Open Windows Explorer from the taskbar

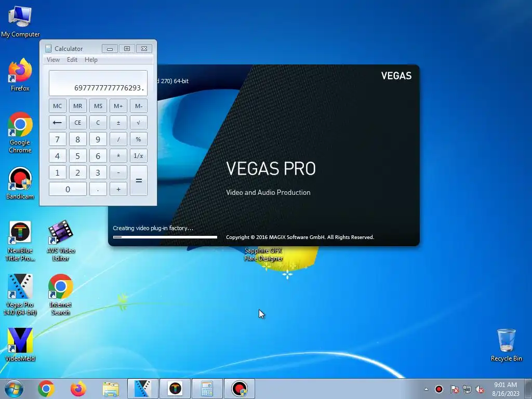(x=111, y=389)
